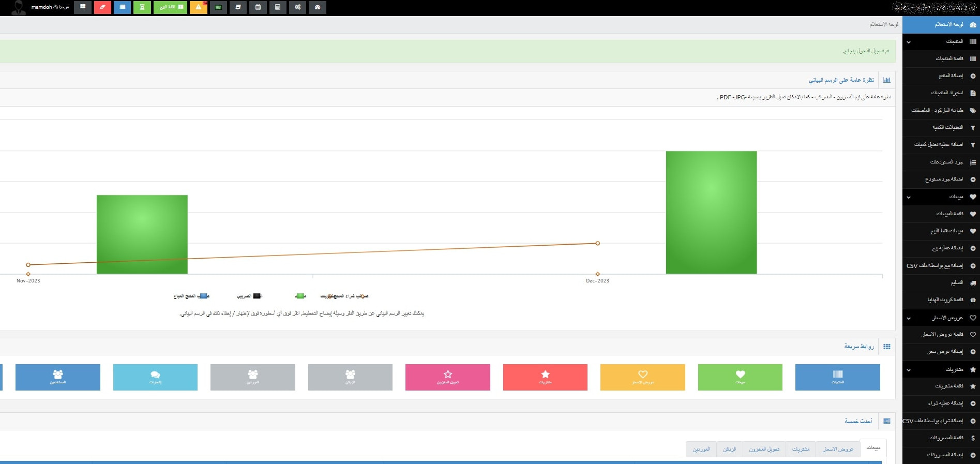Click the pink تحويل المخزون quick link tile
The width and height of the screenshot is (980, 464).
(x=447, y=377)
